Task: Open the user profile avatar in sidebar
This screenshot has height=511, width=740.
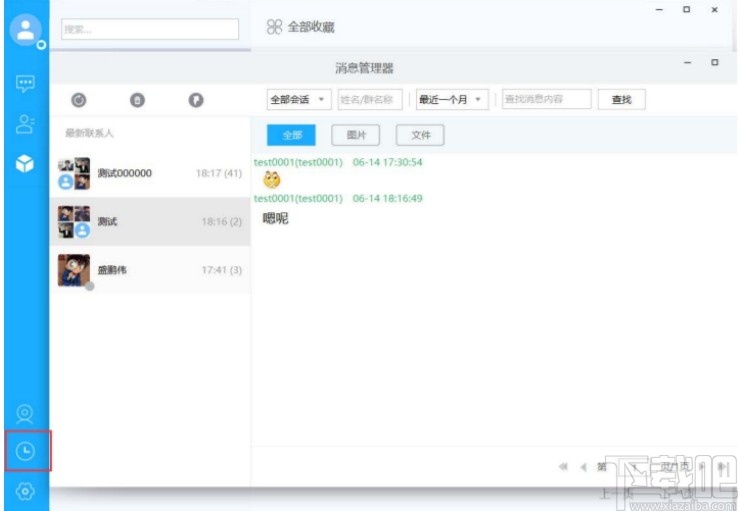Action: tap(25, 30)
